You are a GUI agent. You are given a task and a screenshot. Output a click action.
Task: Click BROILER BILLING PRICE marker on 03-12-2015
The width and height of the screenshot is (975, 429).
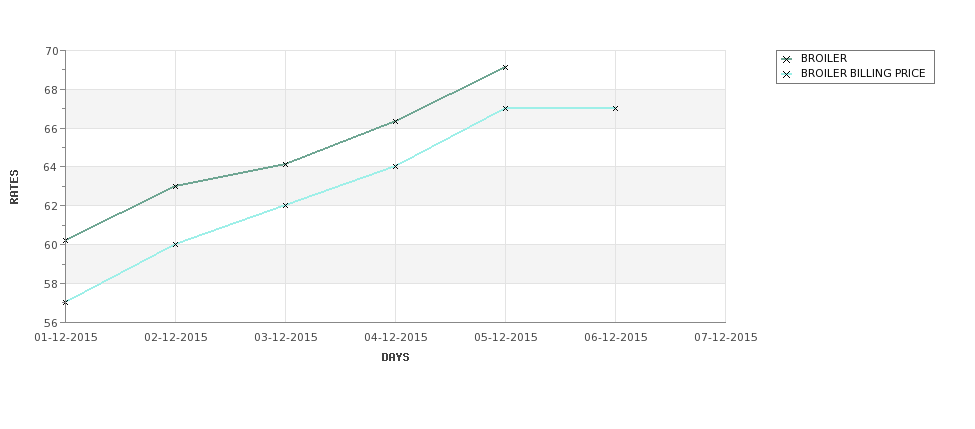click(285, 205)
